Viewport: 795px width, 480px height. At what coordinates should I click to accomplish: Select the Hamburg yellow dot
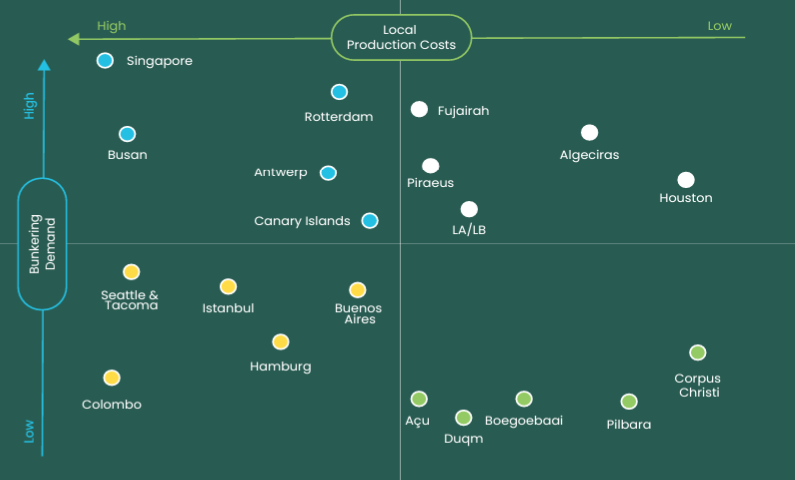(x=281, y=342)
